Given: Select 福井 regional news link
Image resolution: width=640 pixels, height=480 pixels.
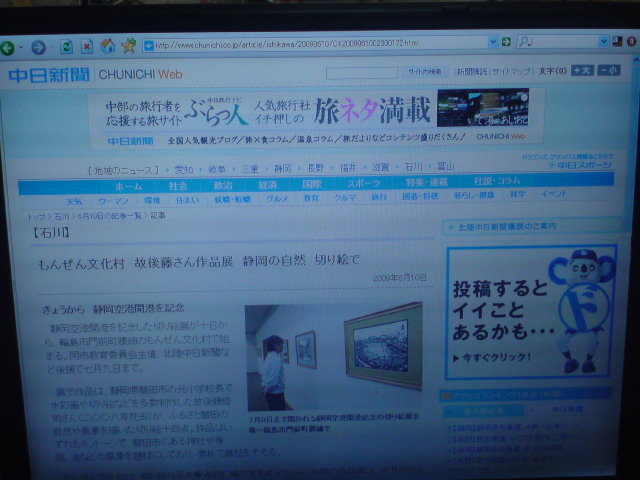Looking at the screenshot, I should click(348, 167).
